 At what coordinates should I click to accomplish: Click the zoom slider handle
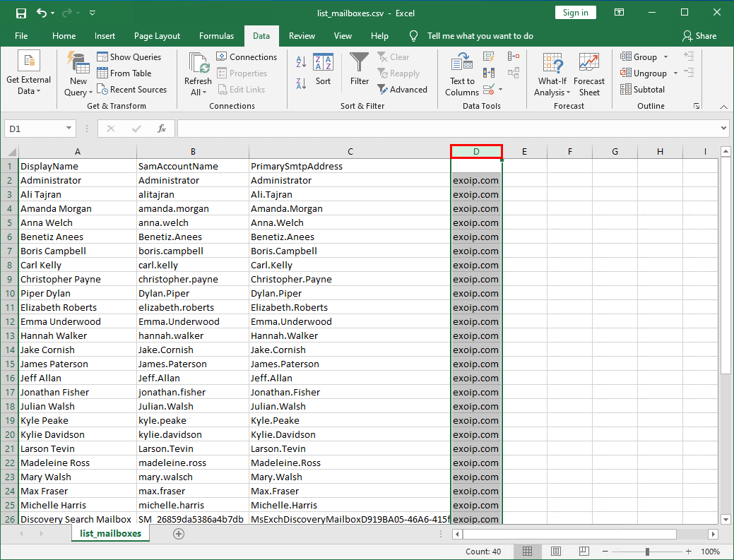(x=647, y=551)
